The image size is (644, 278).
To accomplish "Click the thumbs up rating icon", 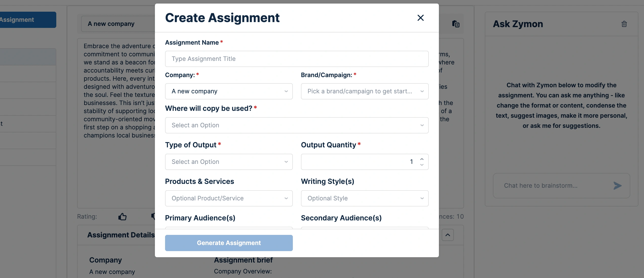I will tap(122, 217).
